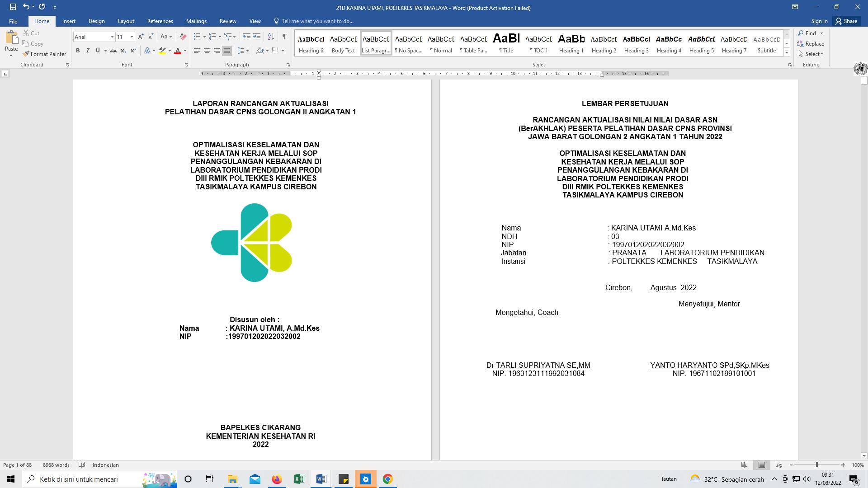Open Excel from the taskbar

299,479
